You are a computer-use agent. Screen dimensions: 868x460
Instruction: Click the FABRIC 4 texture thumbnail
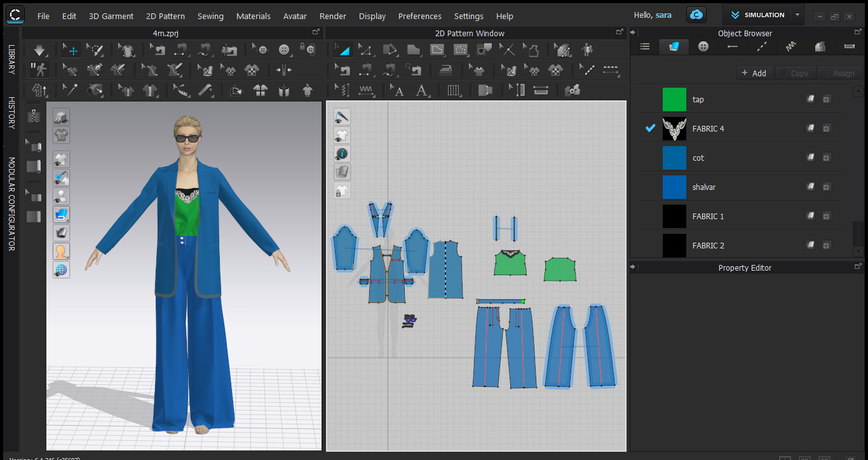674,128
